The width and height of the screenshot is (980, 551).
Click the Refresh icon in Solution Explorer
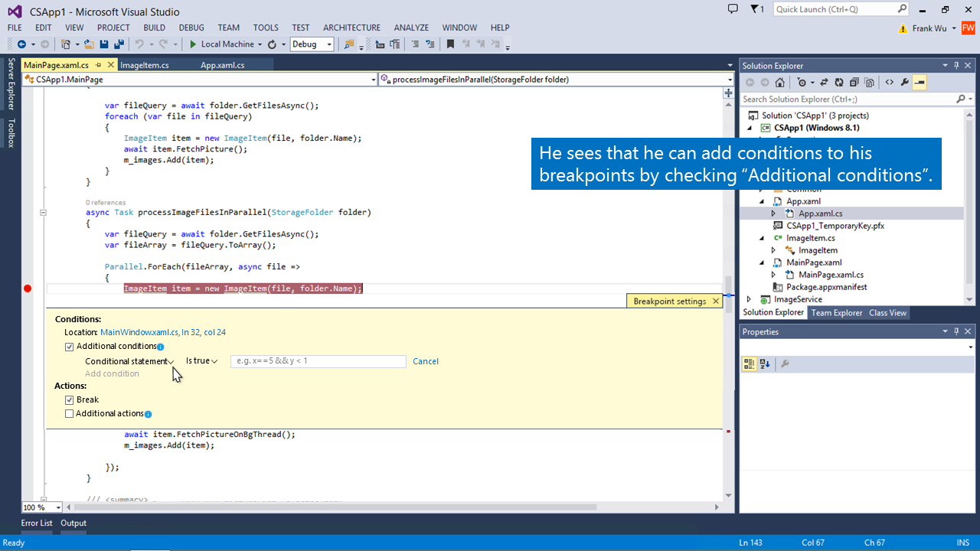tap(839, 82)
